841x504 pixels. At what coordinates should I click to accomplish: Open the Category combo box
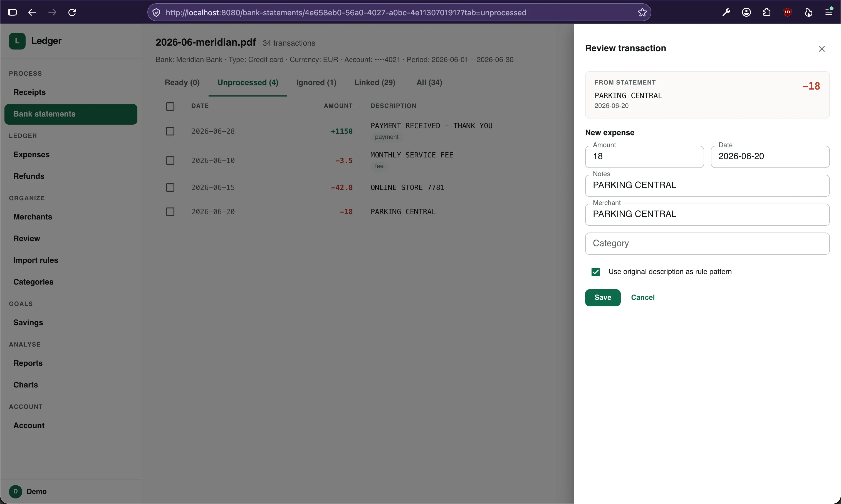coord(707,243)
